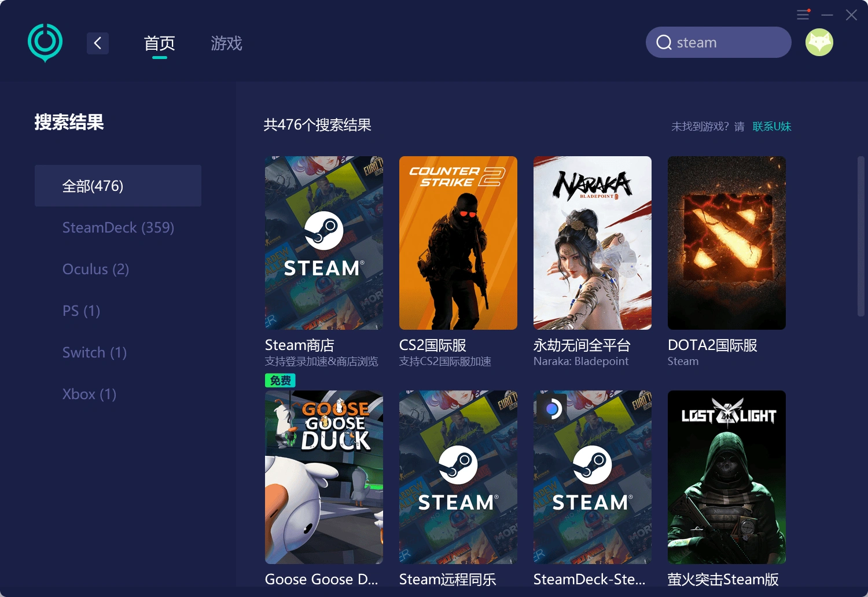868x597 pixels.
Task: Open the Lost Light cover thumbnail
Action: point(727,477)
